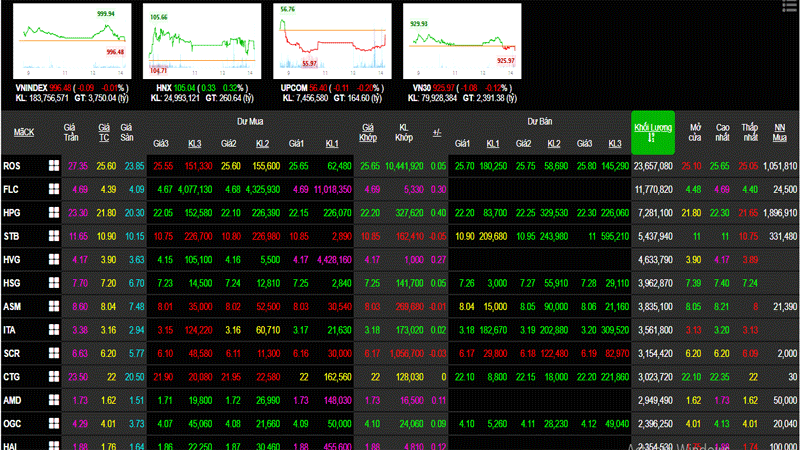This screenshot has width=800, height=450.
Task: Sort by MãCK column header
Action: pyautogui.click(x=23, y=133)
